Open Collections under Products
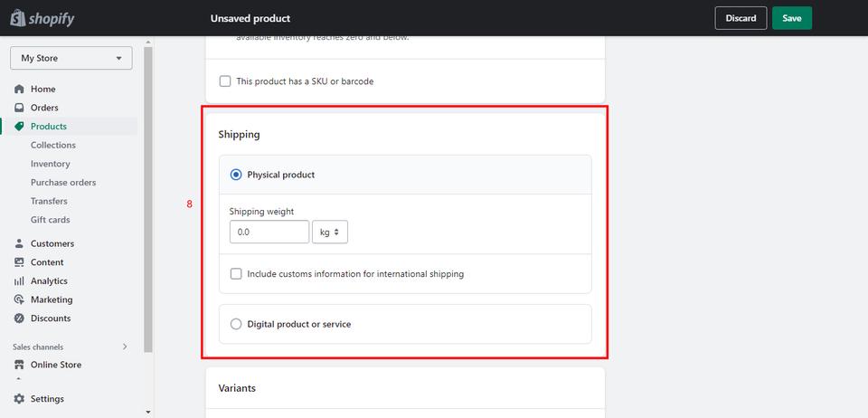Screen dimensions: 868x418 tap(53, 145)
